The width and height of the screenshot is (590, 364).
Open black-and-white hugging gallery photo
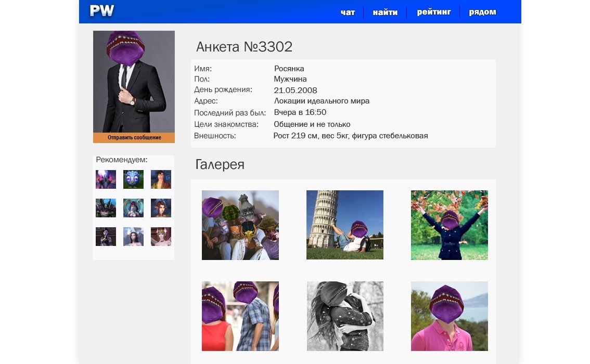[344, 316]
